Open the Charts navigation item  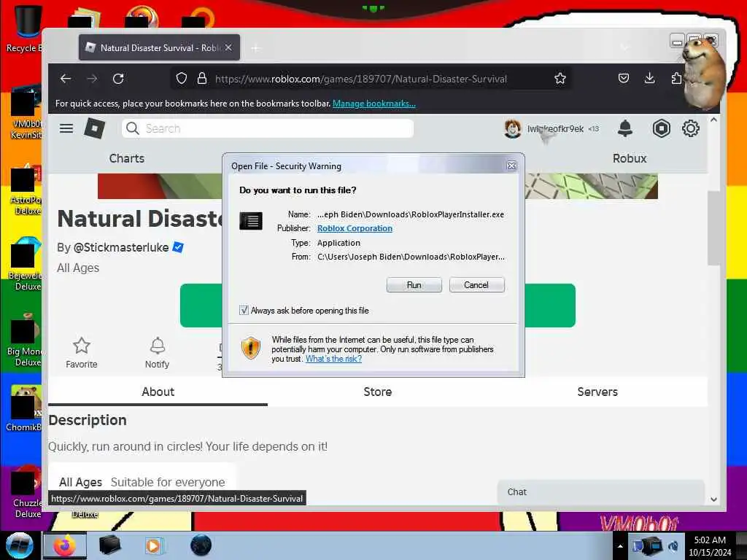[x=127, y=158]
